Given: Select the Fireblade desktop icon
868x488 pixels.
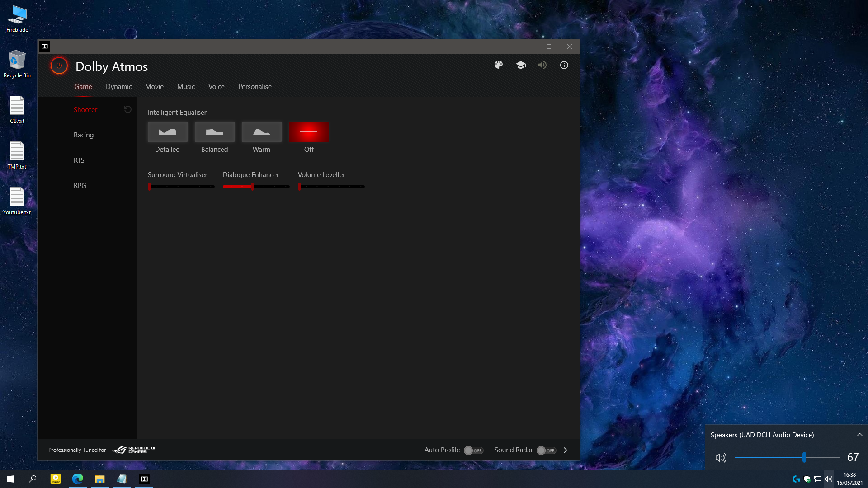Looking at the screenshot, I should (x=17, y=19).
